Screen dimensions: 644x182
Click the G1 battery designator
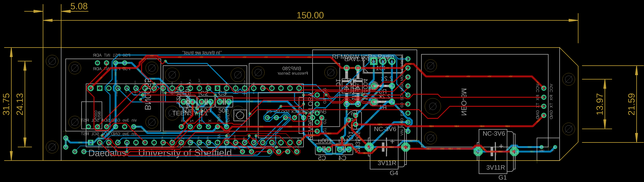tap(503, 177)
